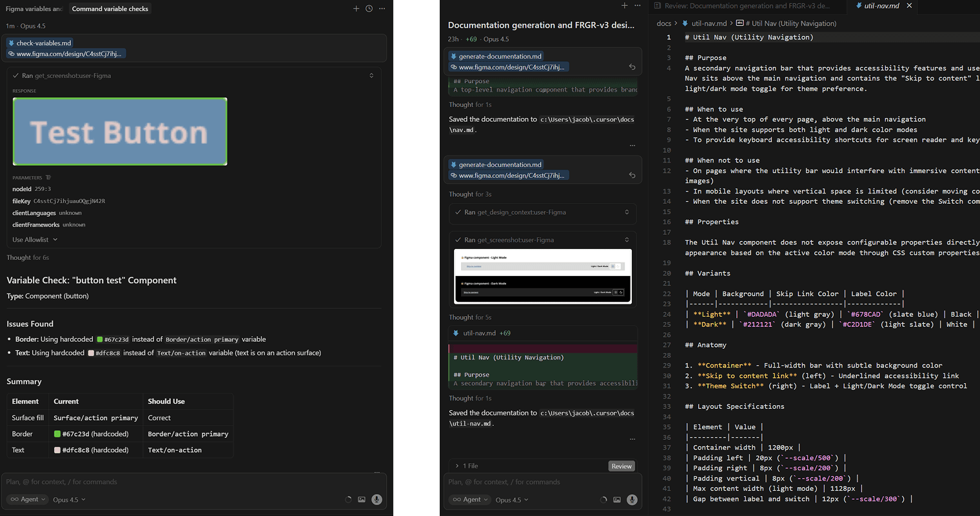
Task: Open the Agent mode dropdown in middle panel
Action: click(x=471, y=499)
